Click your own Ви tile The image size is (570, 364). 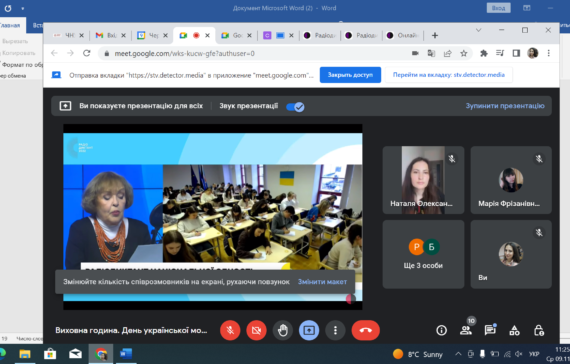(x=511, y=254)
